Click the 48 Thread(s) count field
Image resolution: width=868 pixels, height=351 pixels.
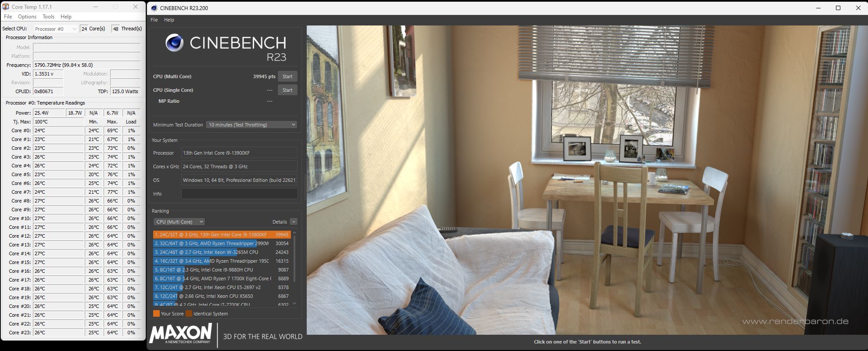click(115, 29)
